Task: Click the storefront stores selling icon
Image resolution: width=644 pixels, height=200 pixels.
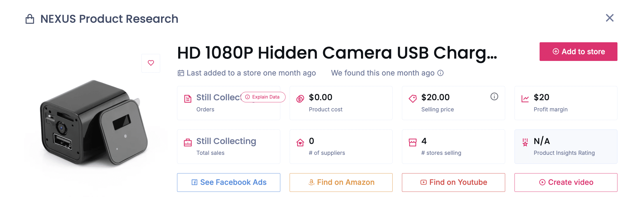Action: (413, 142)
